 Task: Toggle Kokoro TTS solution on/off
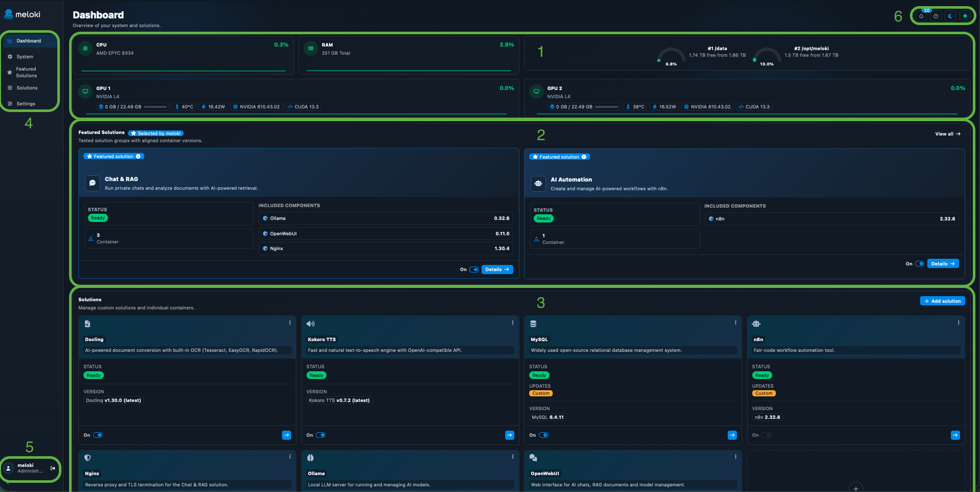click(321, 435)
